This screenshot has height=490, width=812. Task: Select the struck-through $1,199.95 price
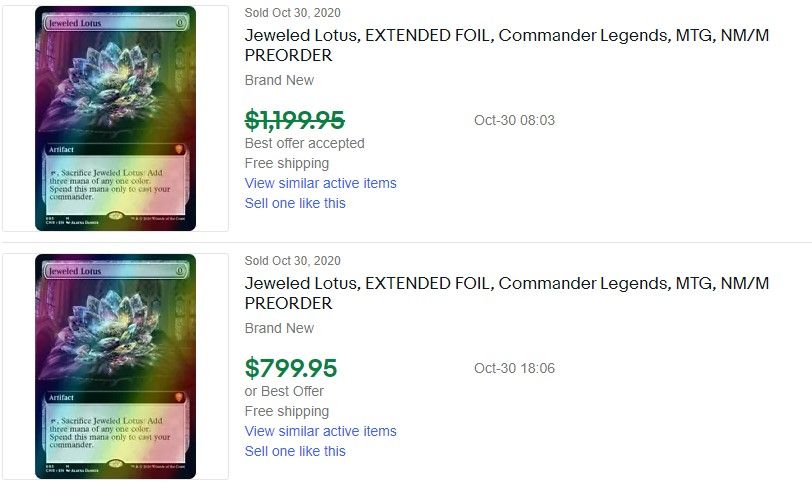tap(295, 120)
